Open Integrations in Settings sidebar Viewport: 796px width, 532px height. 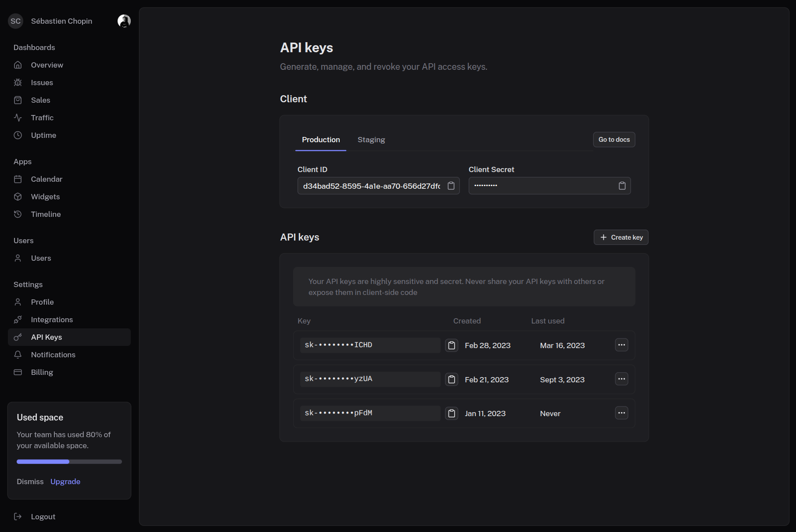pos(52,320)
